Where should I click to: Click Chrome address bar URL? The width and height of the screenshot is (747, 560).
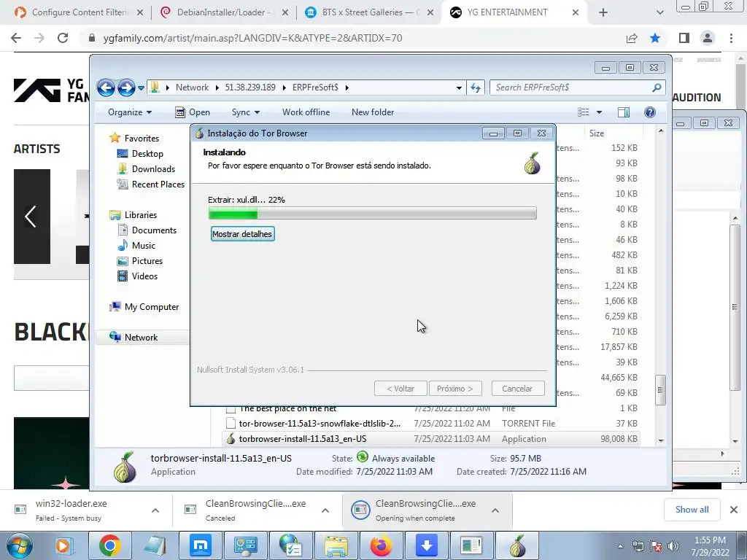point(252,38)
